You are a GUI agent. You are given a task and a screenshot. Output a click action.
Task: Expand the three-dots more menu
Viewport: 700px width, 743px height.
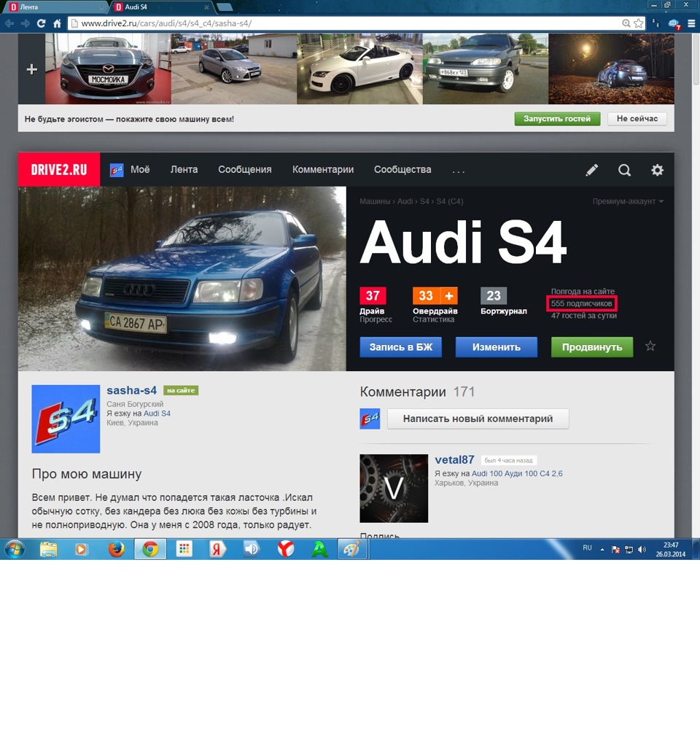coord(459,171)
